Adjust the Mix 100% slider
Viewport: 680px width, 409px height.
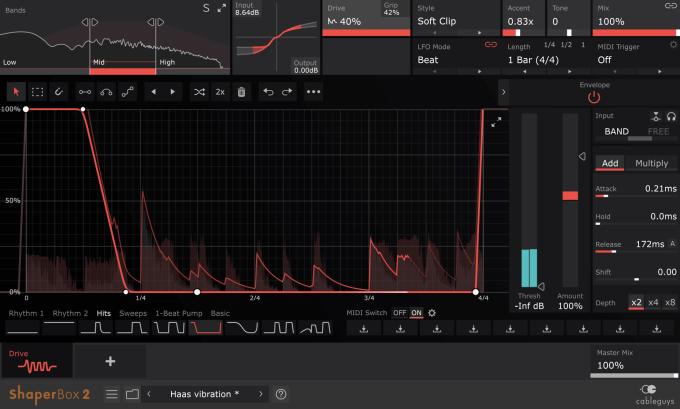tap(636, 33)
